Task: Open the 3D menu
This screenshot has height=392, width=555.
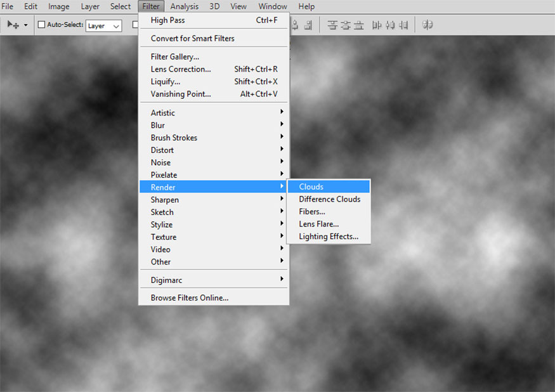Action: (x=214, y=6)
